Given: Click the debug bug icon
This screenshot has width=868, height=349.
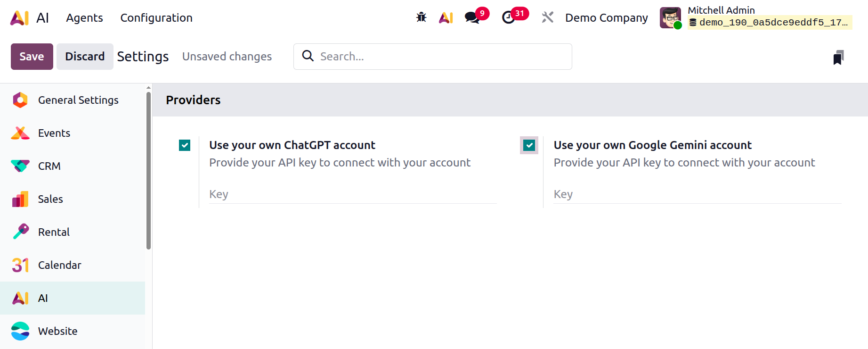Looking at the screenshot, I should click(421, 17).
